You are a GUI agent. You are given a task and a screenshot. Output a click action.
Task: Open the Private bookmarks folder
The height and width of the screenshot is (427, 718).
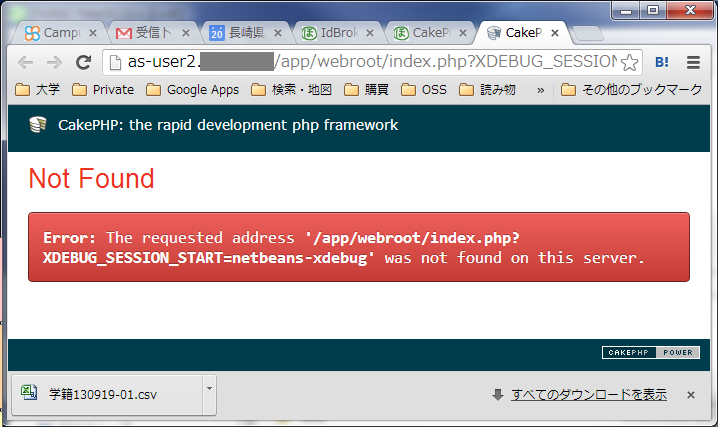coord(103,90)
